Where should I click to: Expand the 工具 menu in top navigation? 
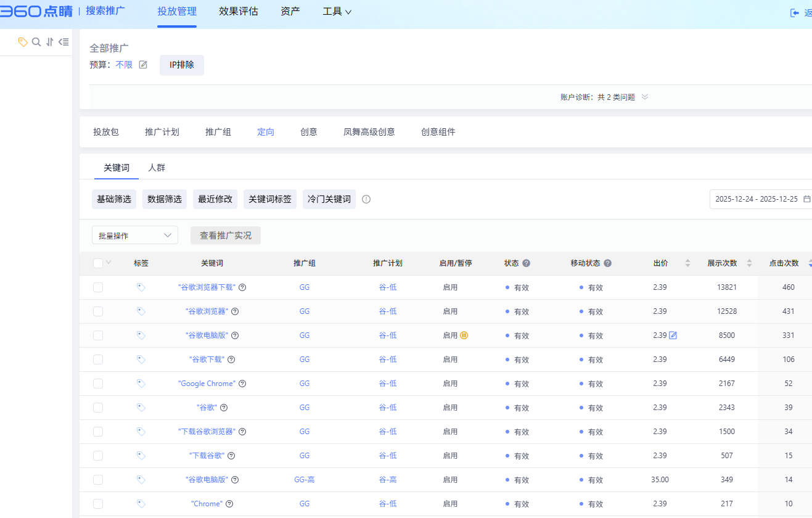(337, 11)
